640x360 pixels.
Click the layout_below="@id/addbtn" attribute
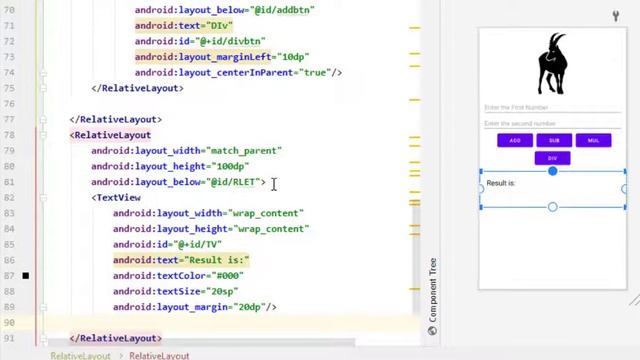(x=224, y=10)
